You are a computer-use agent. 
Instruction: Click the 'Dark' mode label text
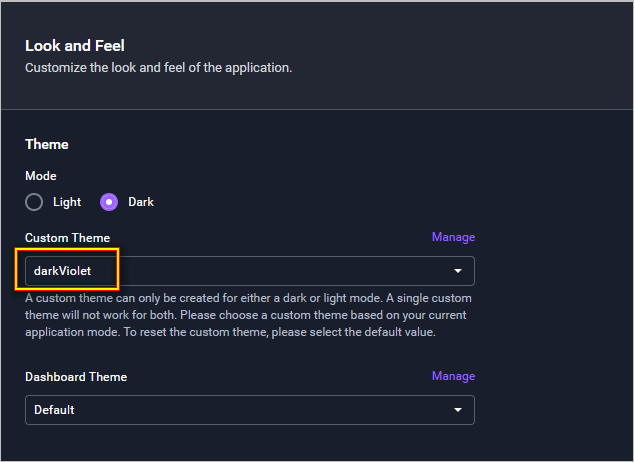tap(141, 202)
